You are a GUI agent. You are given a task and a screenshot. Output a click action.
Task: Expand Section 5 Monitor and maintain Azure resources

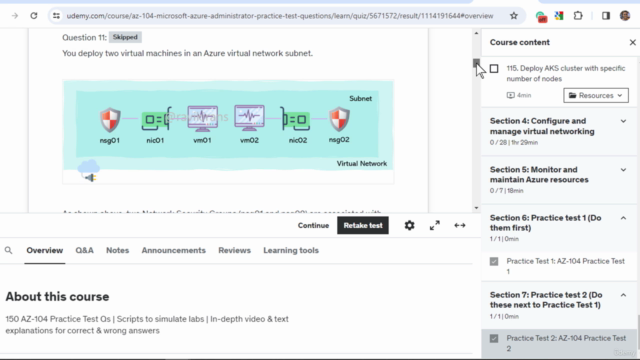(558, 180)
